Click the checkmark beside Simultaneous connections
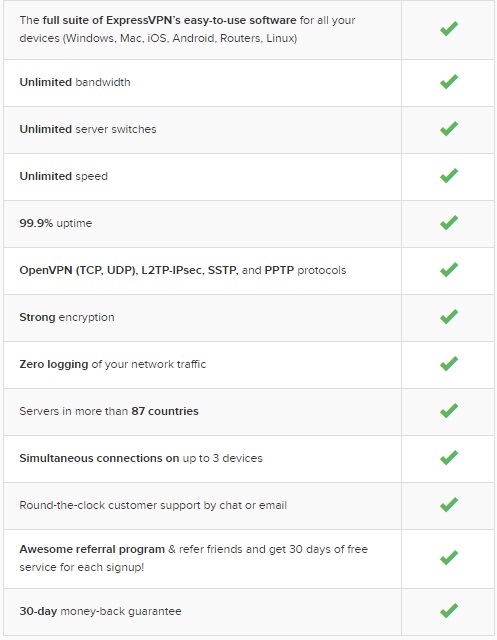 click(x=449, y=457)
